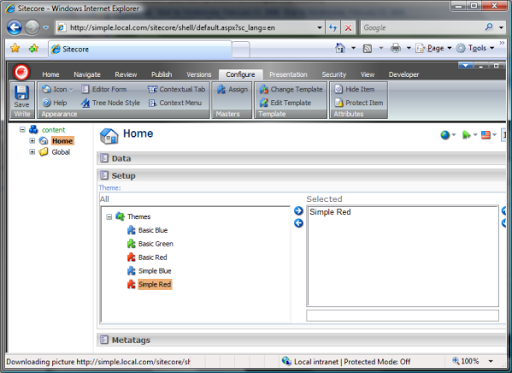Click the search magnifier icon in Google box

489,27
